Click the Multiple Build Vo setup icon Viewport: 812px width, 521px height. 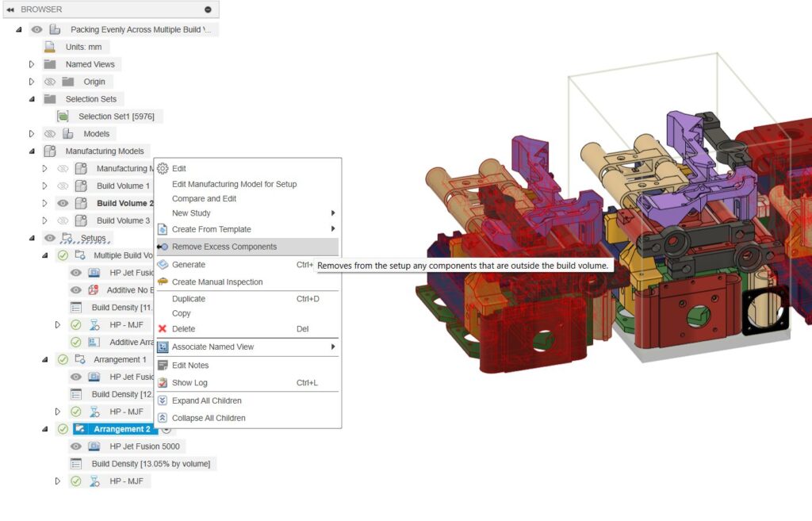(80, 255)
